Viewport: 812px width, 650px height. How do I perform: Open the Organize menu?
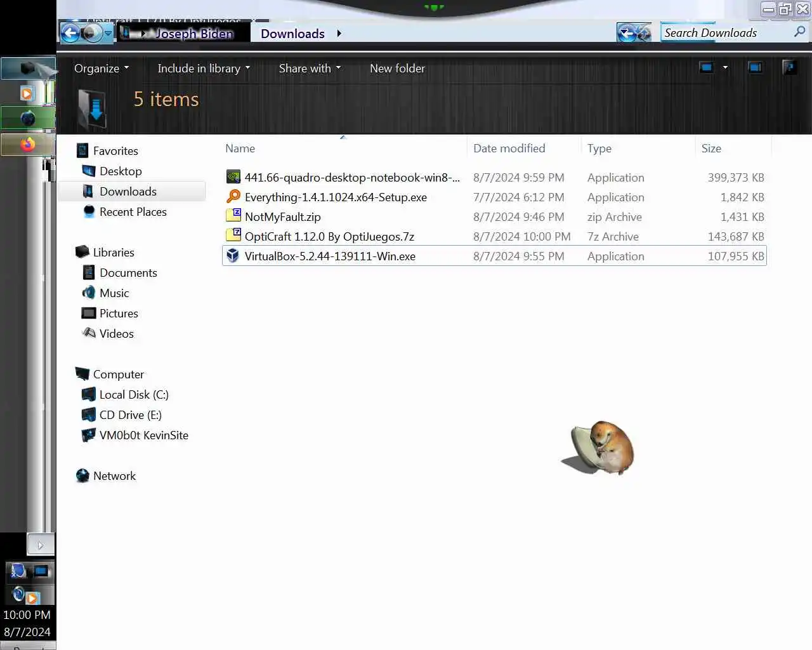point(101,68)
